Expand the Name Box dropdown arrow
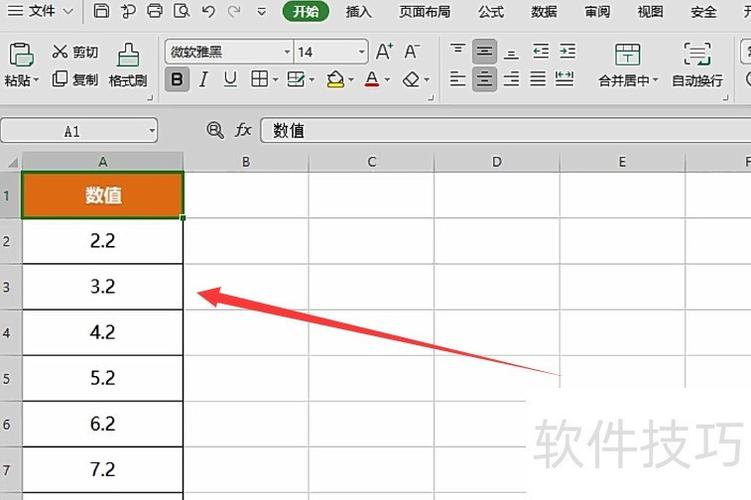751x500 pixels. (x=151, y=131)
